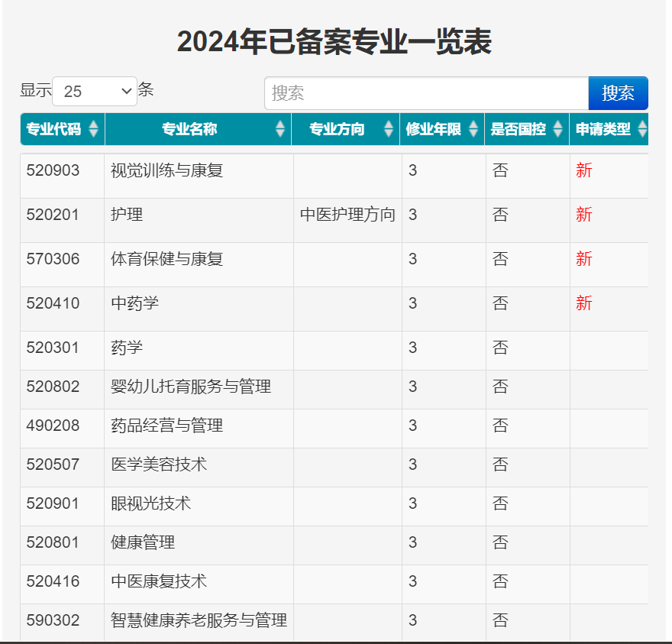672x644 pixels.
Task: Select the 眼视光技术 row
Action: 151,503
